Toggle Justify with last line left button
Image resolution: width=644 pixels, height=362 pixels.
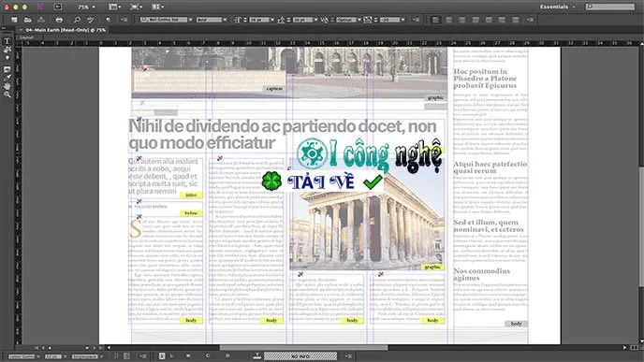click(476, 20)
